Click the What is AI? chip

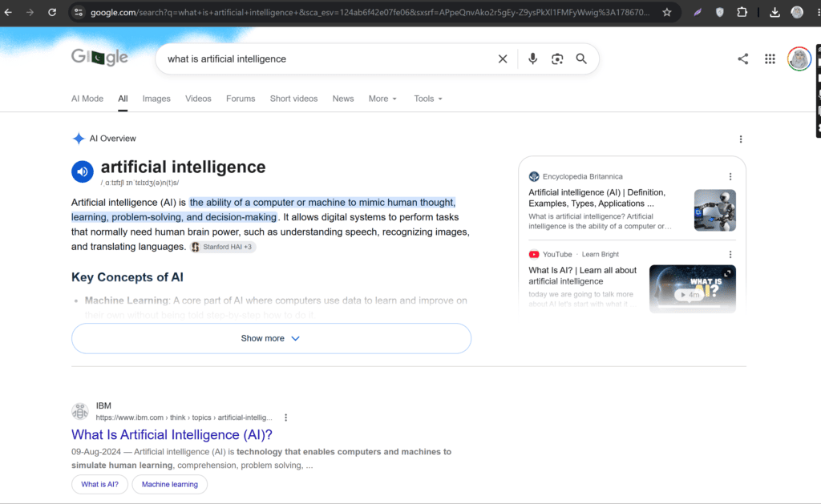[x=99, y=484]
